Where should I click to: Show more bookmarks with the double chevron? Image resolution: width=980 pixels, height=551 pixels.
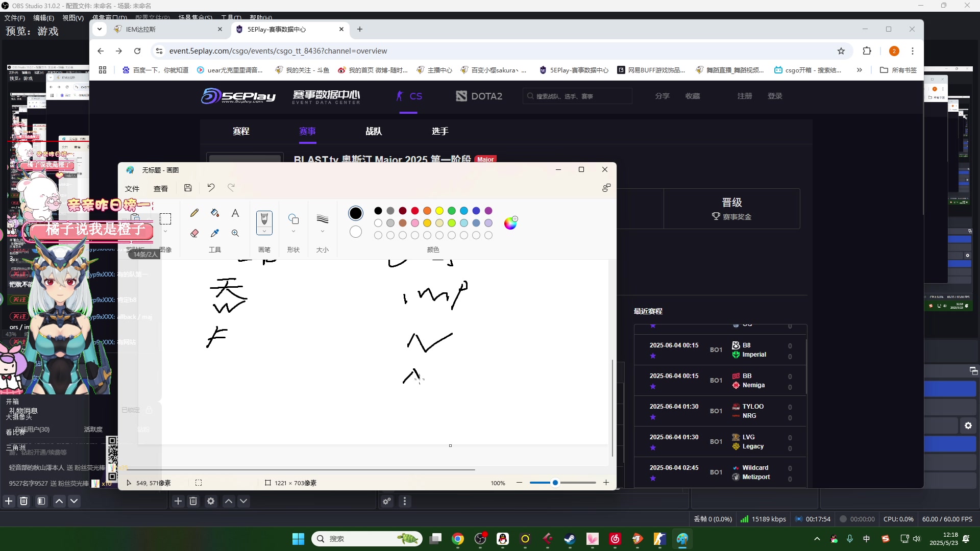tap(860, 70)
